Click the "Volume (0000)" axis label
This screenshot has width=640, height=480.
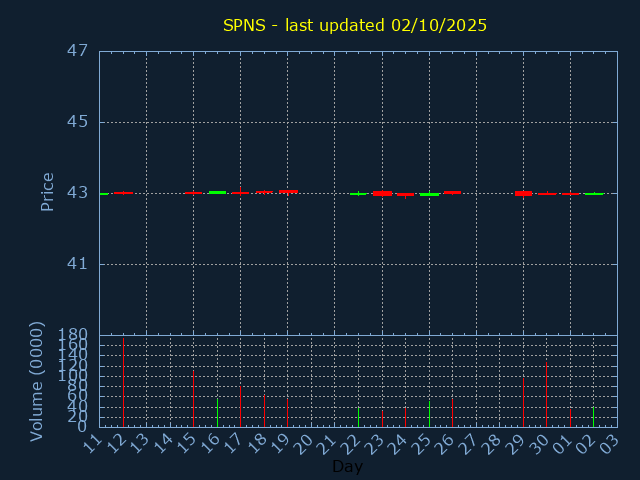[x=37, y=380]
